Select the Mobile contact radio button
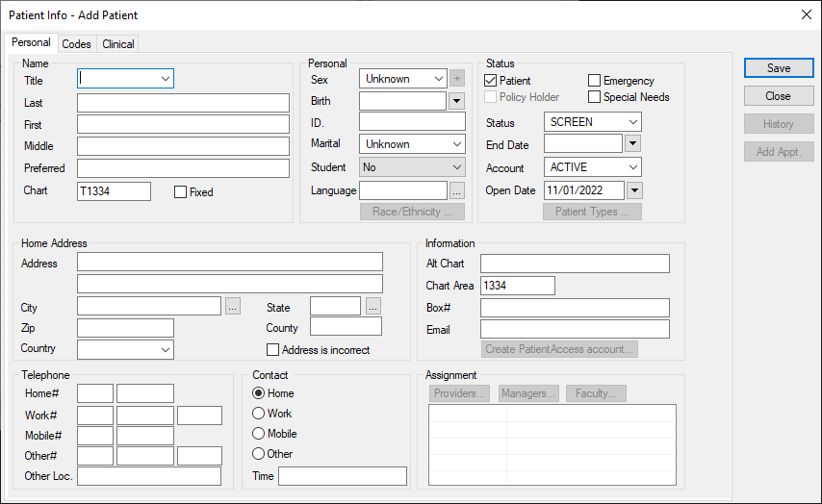The image size is (822, 504). (258, 434)
